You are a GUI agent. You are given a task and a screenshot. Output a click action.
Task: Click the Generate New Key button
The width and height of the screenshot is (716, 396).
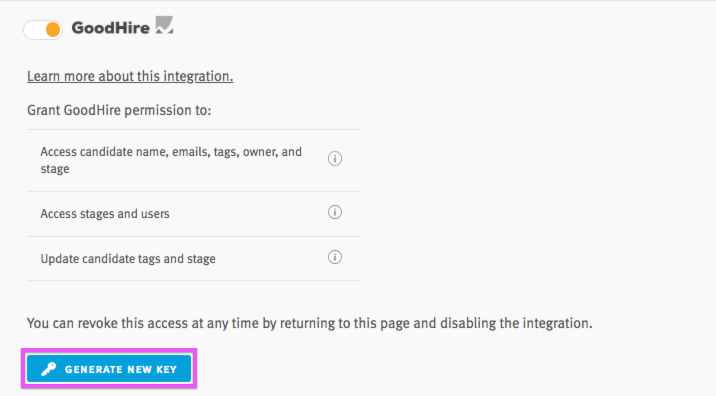click(x=109, y=369)
